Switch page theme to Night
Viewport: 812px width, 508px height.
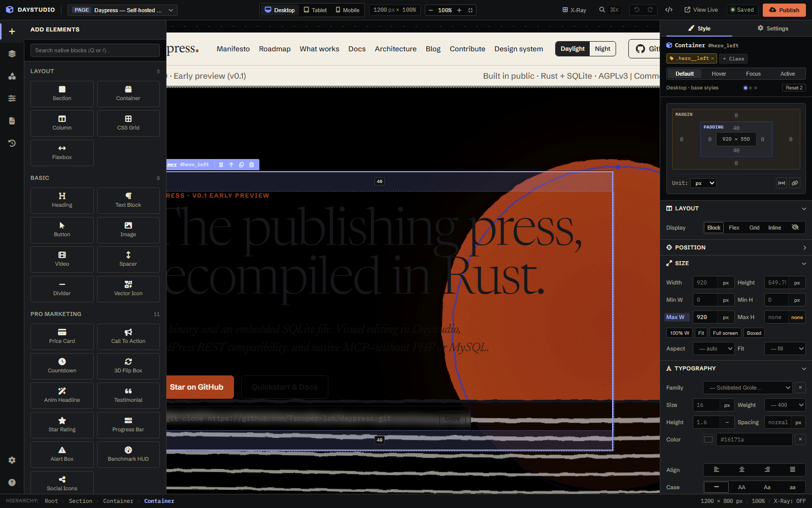click(x=602, y=49)
